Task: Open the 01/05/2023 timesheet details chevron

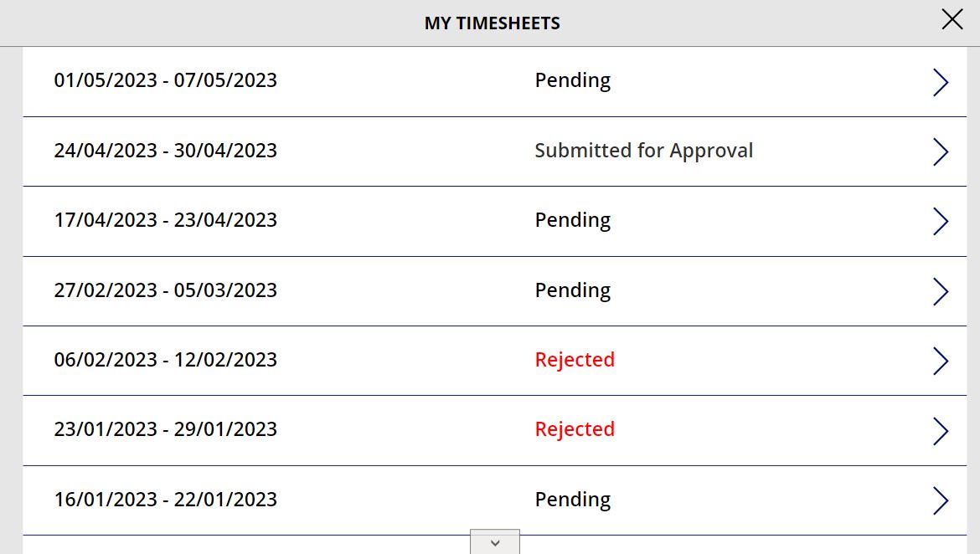Action: tap(940, 82)
